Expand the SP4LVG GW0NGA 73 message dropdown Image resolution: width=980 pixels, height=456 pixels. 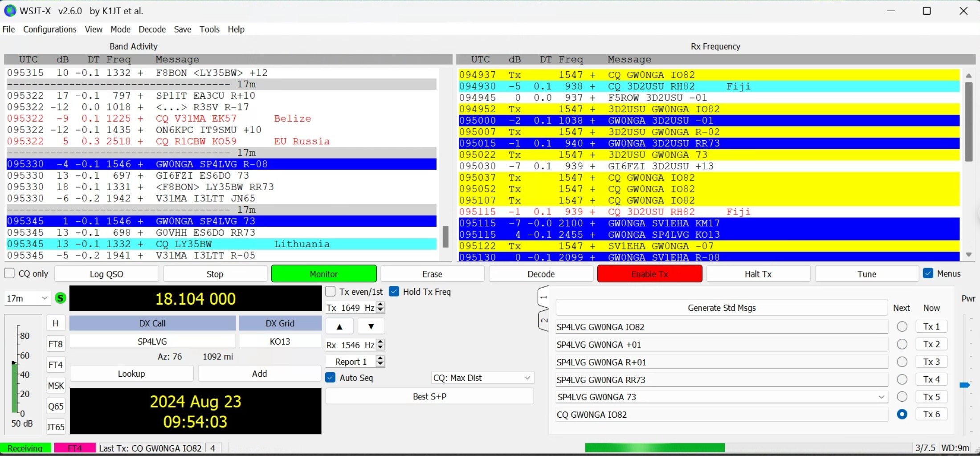pos(881,397)
